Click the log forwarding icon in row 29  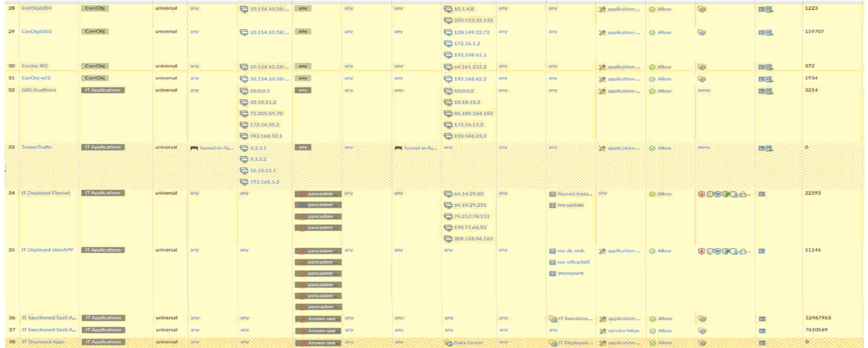(765, 32)
